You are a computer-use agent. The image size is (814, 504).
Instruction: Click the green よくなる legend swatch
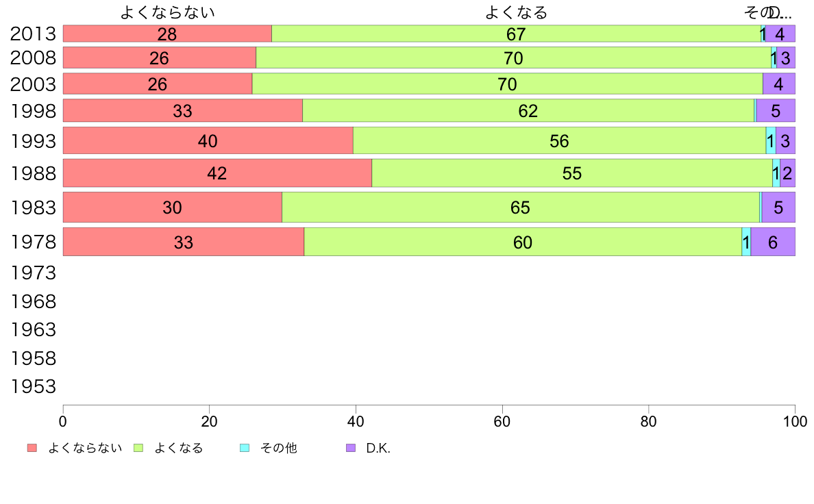pyautogui.click(x=138, y=448)
